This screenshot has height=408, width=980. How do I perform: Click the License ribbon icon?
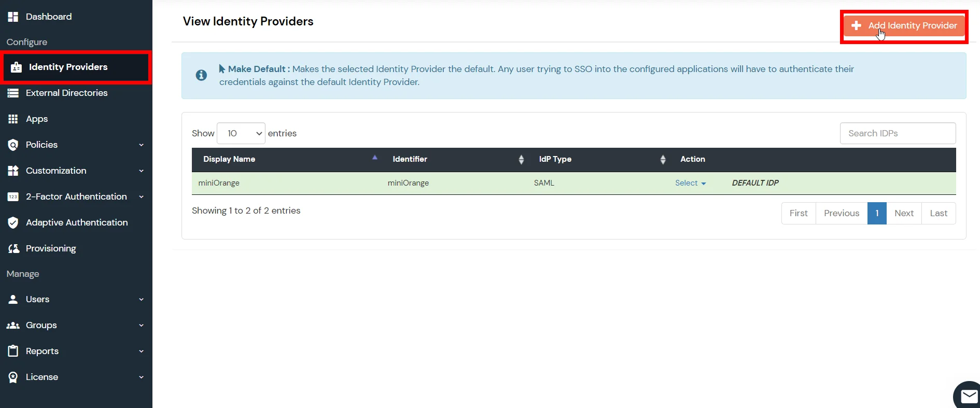[x=13, y=377]
